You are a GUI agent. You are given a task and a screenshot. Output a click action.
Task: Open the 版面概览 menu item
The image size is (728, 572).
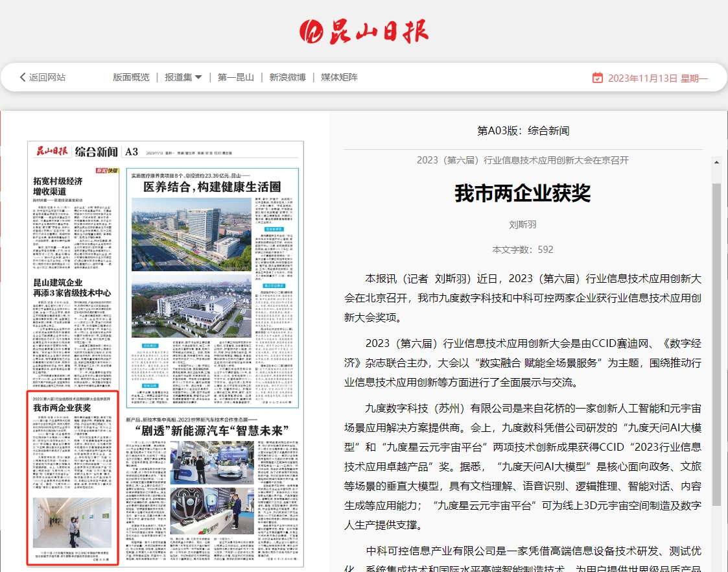[x=132, y=77]
